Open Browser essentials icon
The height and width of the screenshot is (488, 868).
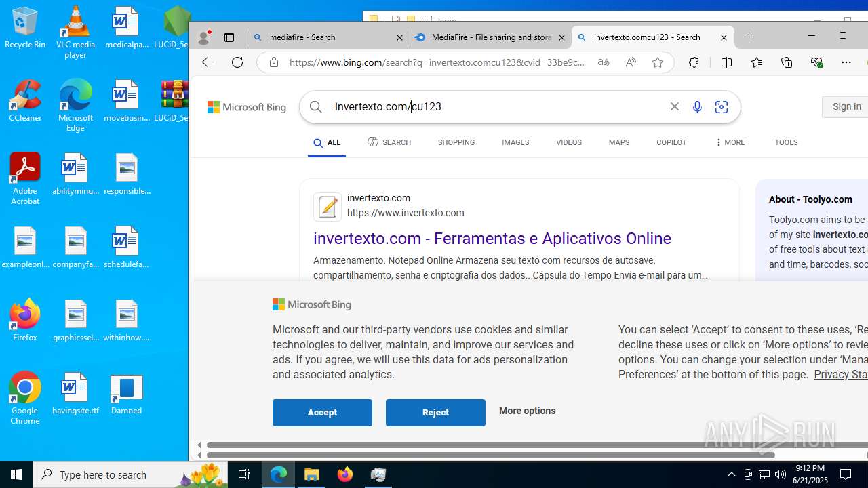point(816,62)
